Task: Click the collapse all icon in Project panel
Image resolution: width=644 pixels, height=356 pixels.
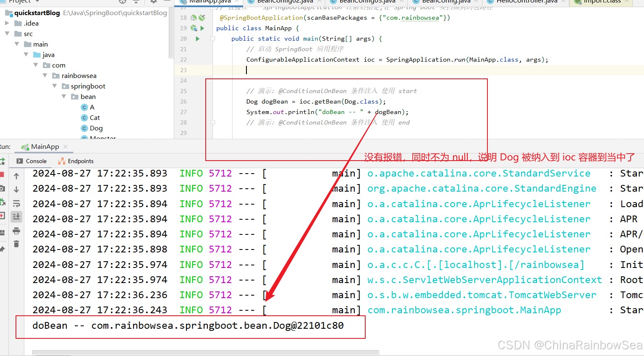Action: tap(136, 2)
